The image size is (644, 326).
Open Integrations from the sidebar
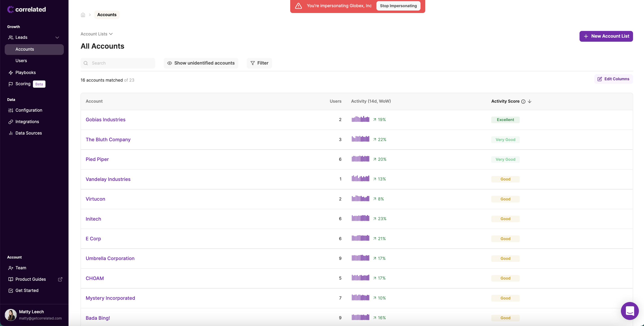(27, 122)
